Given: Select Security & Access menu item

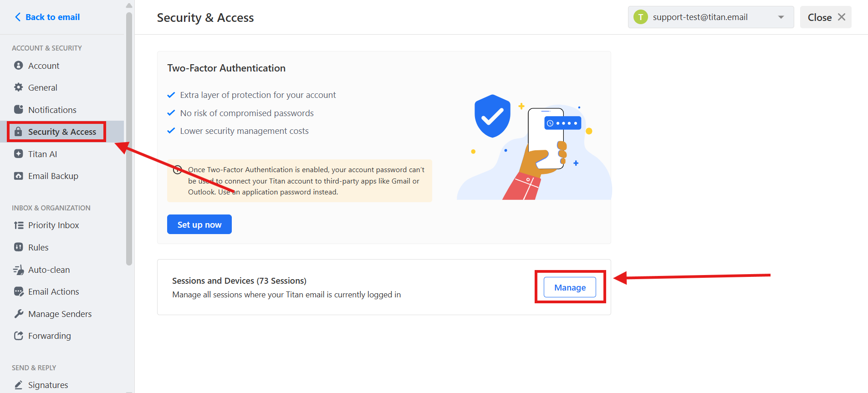Looking at the screenshot, I should pos(62,132).
